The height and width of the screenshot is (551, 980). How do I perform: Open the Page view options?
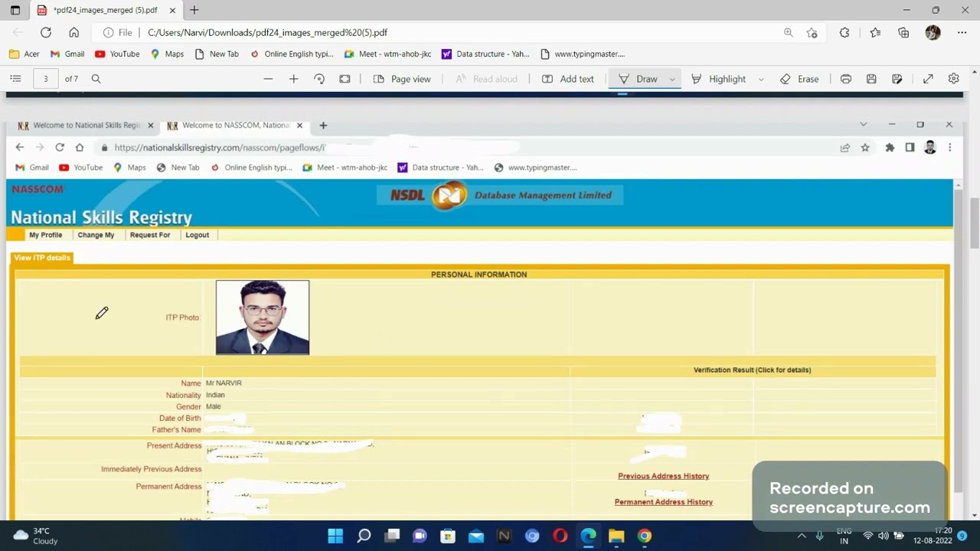click(402, 79)
